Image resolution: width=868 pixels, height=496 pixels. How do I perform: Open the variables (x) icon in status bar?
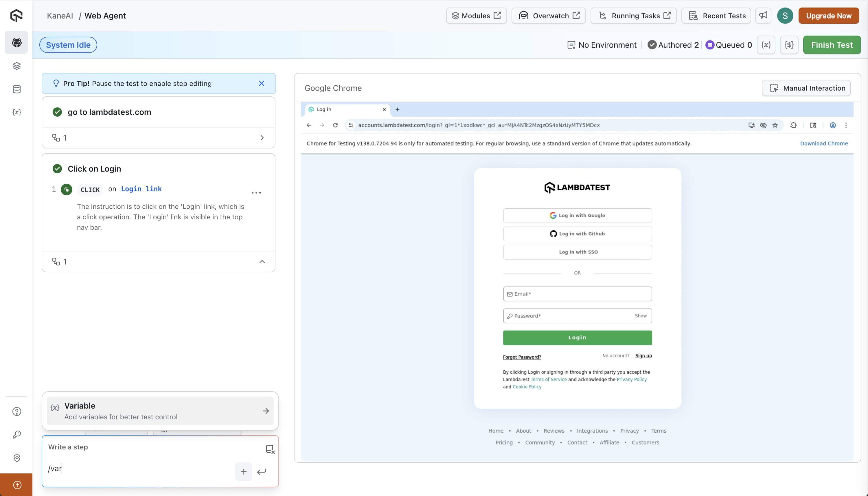766,45
